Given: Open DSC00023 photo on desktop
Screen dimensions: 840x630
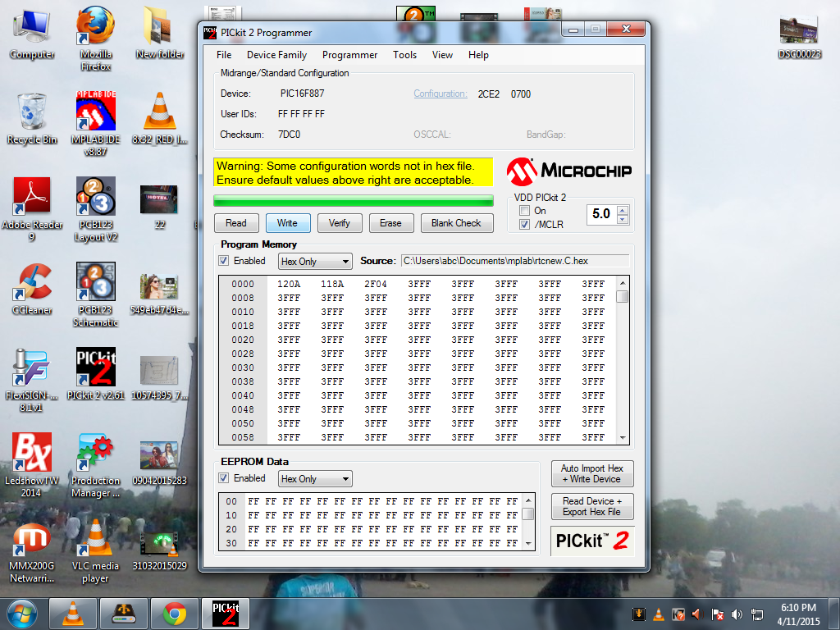Looking at the screenshot, I should 799,36.
